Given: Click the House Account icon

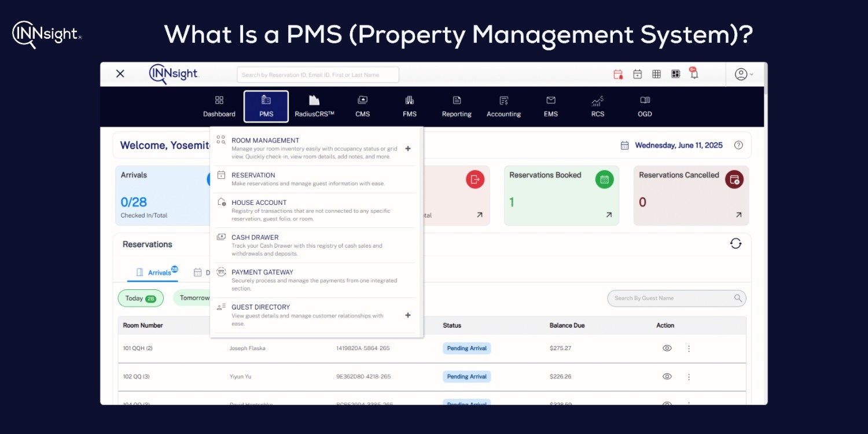Looking at the screenshot, I should (221, 202).
